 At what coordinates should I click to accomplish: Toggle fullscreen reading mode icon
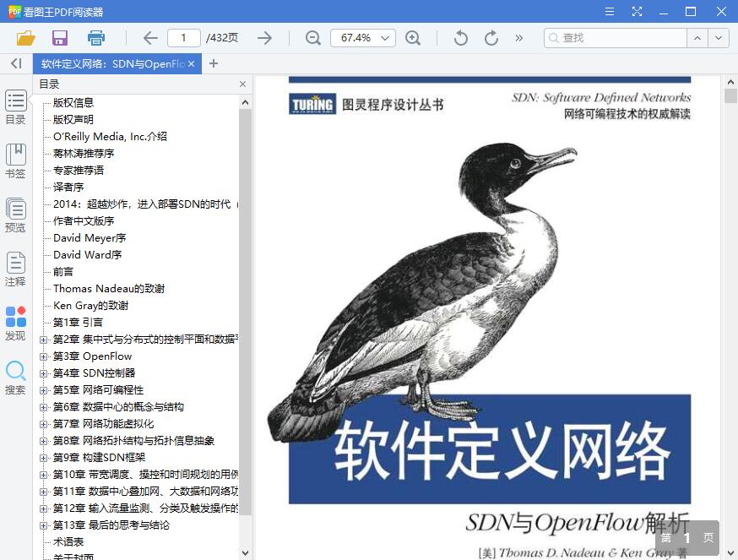[x=637, y=11]
